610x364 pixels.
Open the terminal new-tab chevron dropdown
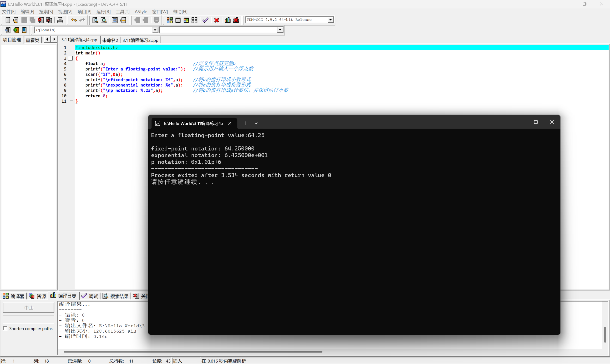[256, 123]
